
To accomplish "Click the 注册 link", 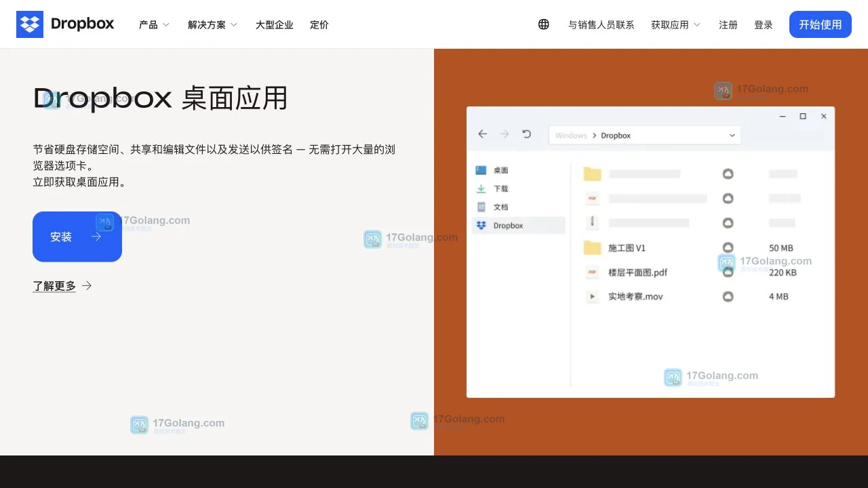I will point(728,24).
